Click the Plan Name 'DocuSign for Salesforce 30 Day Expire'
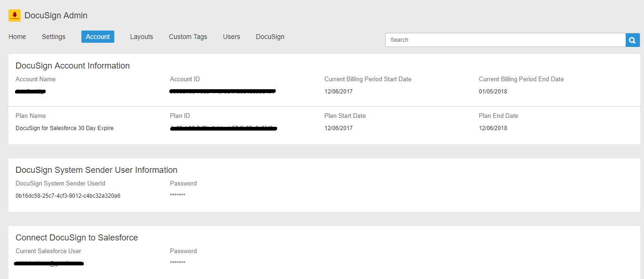 click(64, 128)
